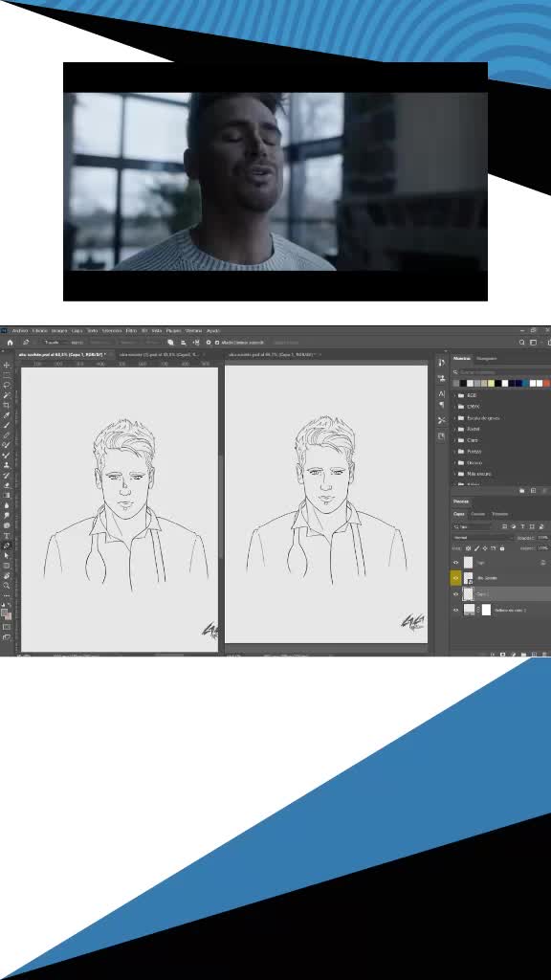
Task: Hide the Relleno de color layer
Action: pyautogui.click(x=455, y=610)
